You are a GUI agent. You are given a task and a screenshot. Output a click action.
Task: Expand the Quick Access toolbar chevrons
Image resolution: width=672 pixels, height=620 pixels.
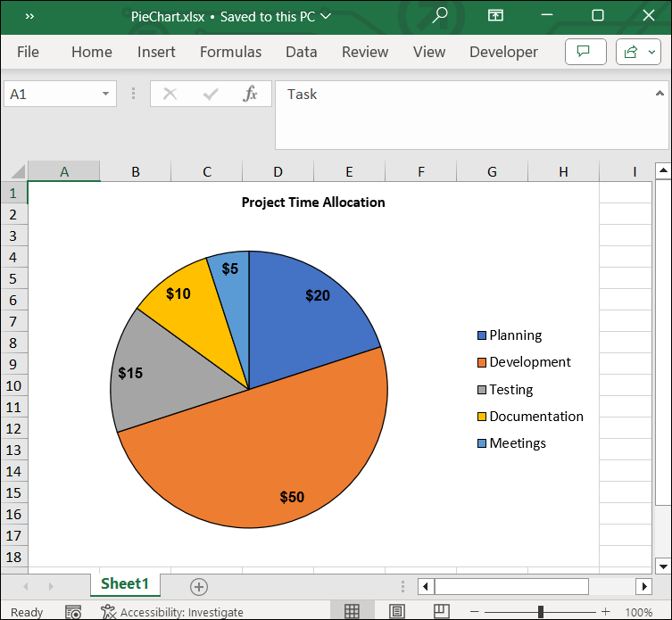tap(29, 16)
